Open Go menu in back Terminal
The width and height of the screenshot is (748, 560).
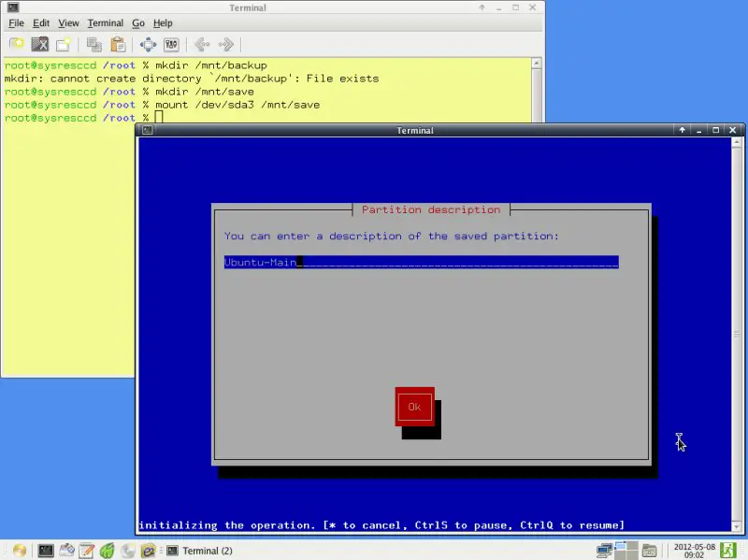[x=138, y=22]
